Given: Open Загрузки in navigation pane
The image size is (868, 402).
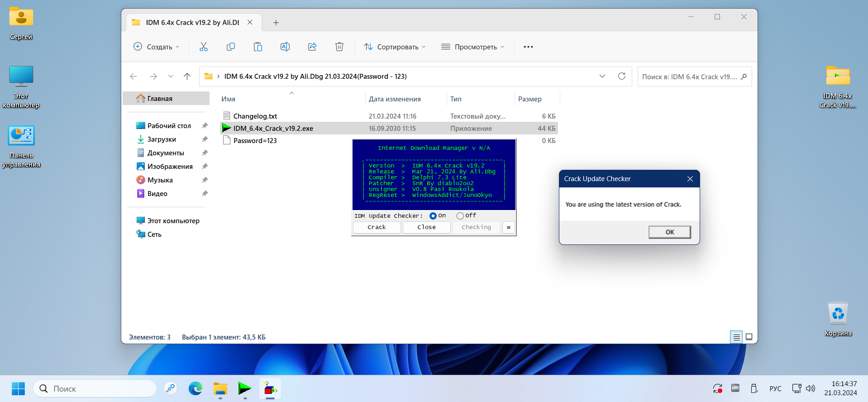Looking at the screenshot, I should [166, 139].
